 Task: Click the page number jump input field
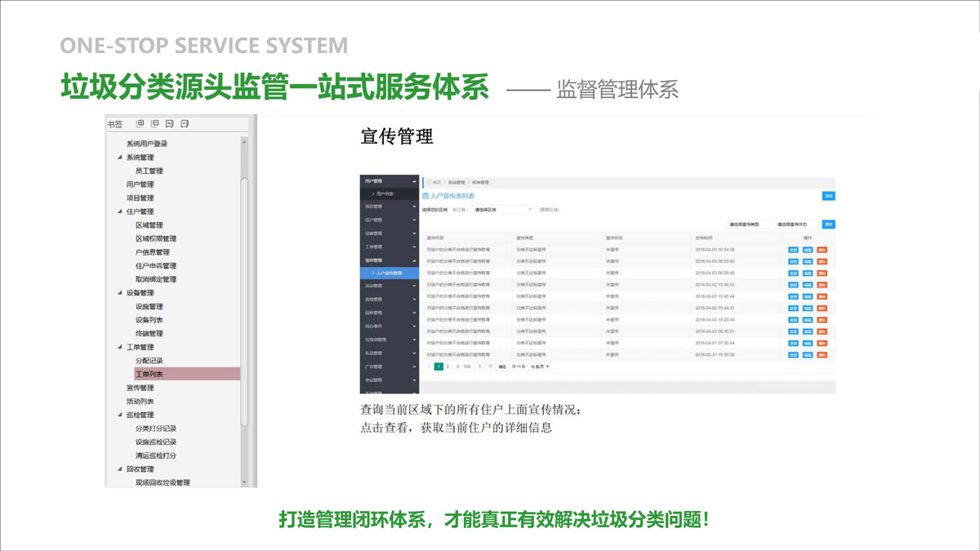(x=479, y=367)
